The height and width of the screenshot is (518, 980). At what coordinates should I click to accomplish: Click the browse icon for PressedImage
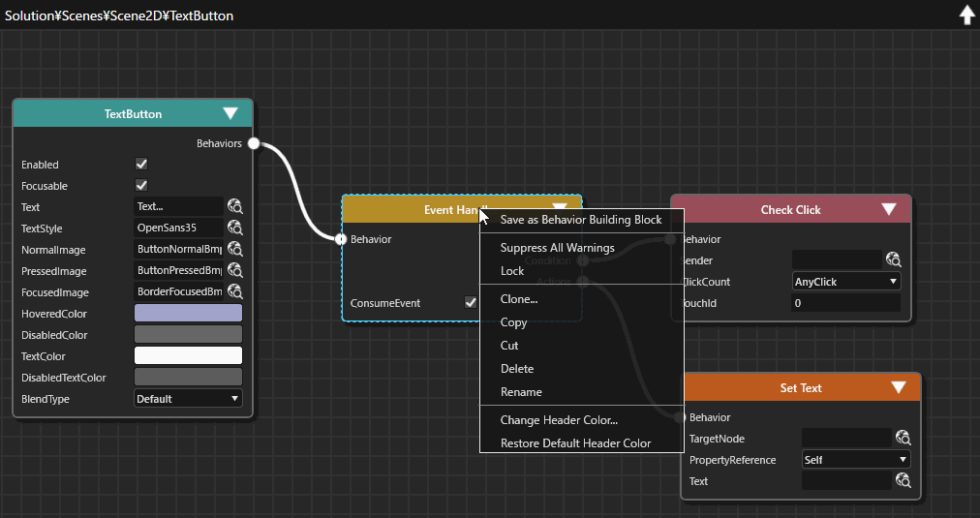click(235, 270)
